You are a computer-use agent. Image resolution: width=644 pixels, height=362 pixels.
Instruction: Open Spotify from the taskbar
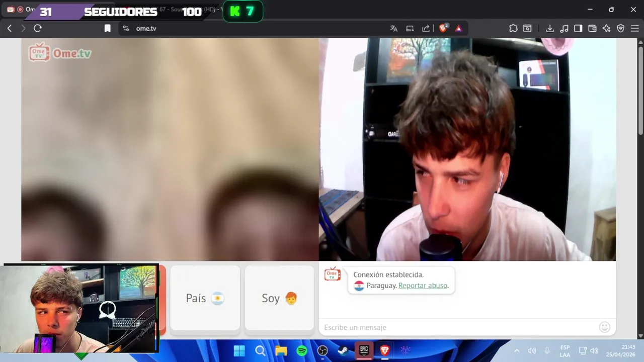(302, 350)
